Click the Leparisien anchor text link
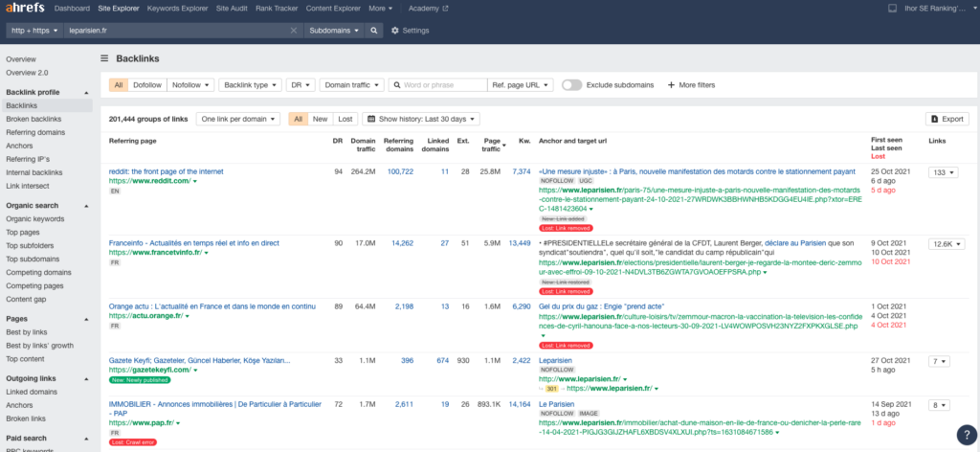Screen dimensions: 980x452 click(x=556, y=361)
